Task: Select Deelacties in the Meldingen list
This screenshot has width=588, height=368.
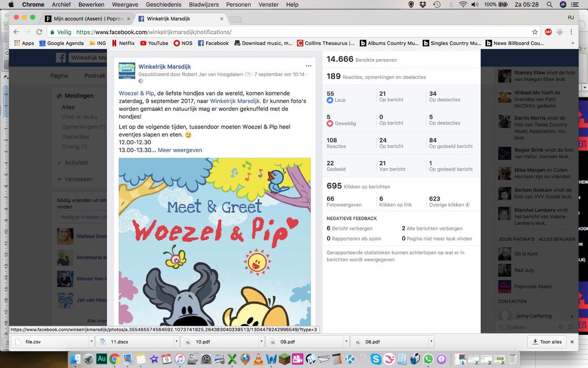Action: point(76,136)
